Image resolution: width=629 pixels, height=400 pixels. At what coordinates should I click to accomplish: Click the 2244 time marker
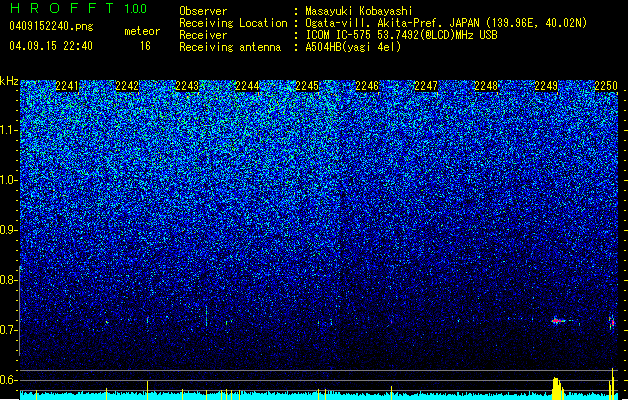coord(247,86)
